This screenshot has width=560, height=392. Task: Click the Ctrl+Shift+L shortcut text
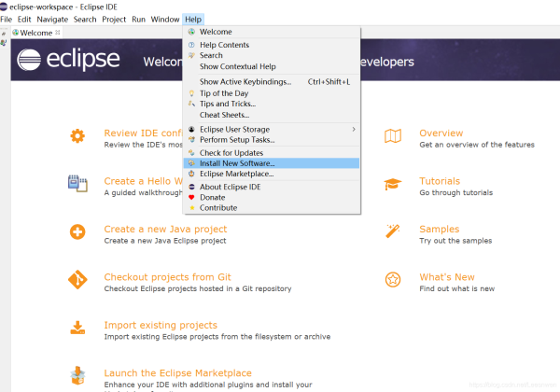329,82
